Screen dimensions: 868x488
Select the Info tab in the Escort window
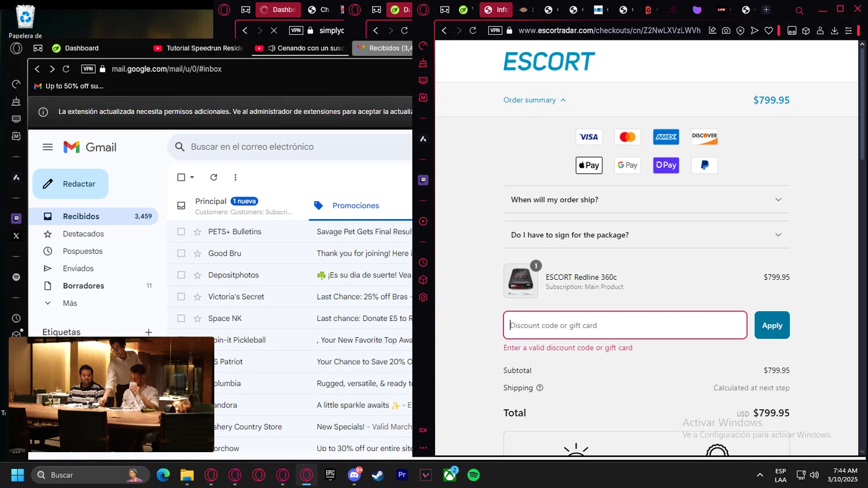[x=496, y=10]
